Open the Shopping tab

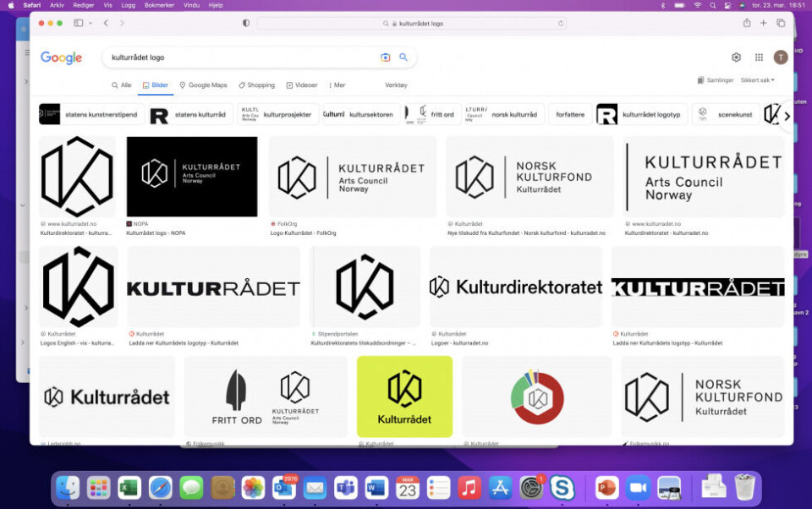[x=257, y=85]
